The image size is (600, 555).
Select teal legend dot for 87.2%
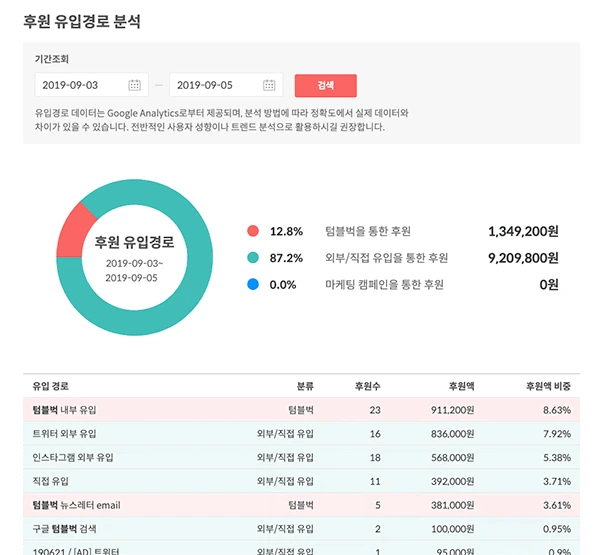coord(253,258)
